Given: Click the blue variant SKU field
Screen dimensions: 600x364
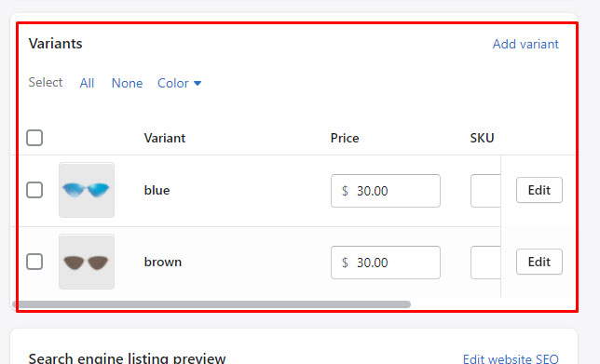Looking at the screenshot, I should coord(485,191).
